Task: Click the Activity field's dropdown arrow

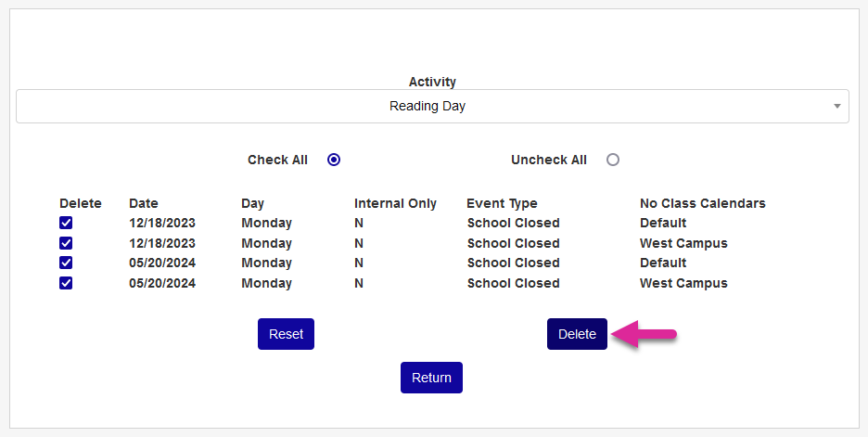Action: click(837, 107)
